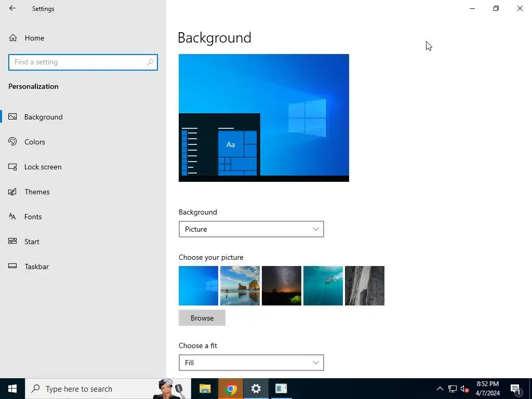Open the Home icon in the sidebar
This screenshot has width=532, height=399.
tap(13, 37)
